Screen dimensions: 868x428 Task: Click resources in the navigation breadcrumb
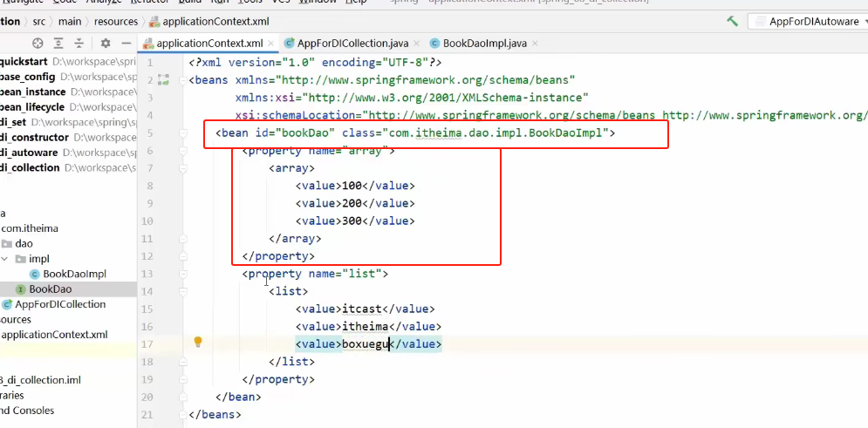pyautogui.click(x=116, y=22)
